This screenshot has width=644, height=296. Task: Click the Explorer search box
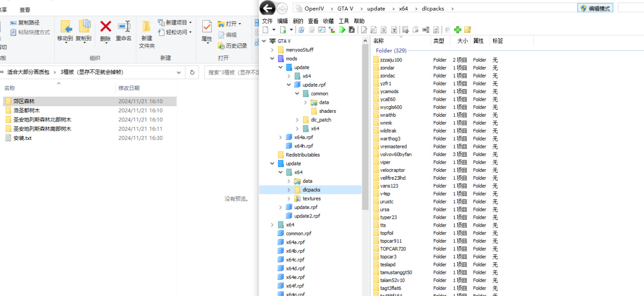[231, 72]
